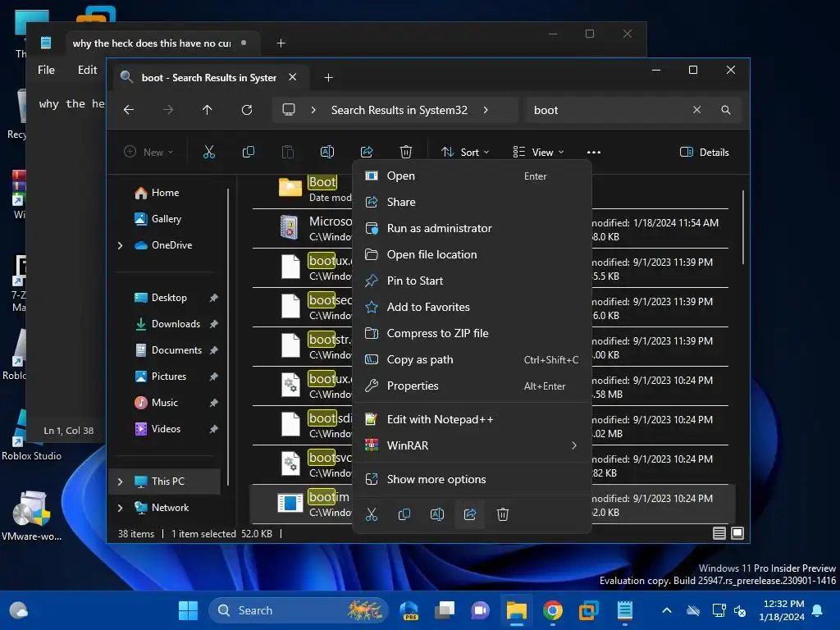Click Rename icon at context menu bottom
Viewport: 840px width, 630px height.
pos(437,514)
